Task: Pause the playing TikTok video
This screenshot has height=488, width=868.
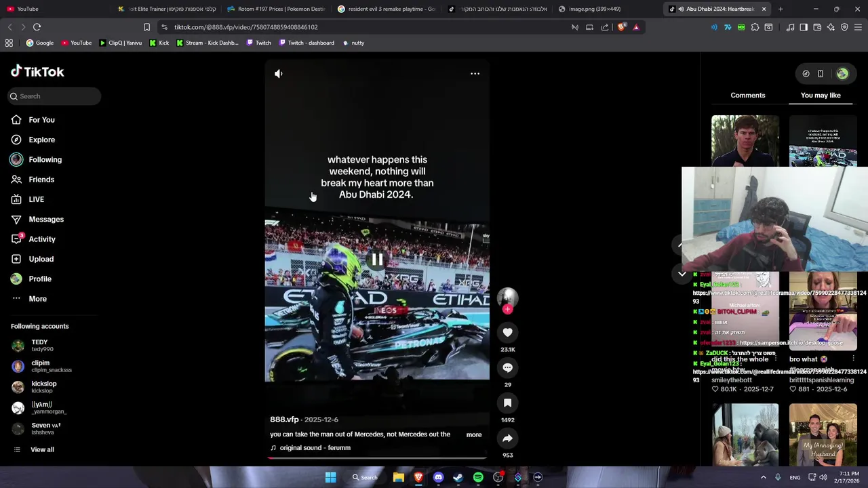Action: point(377,259)
